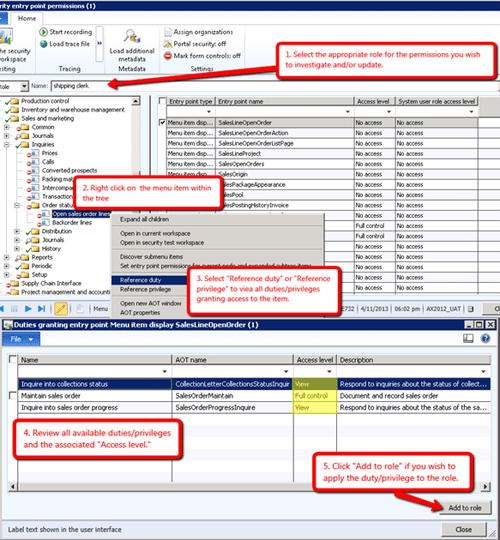Select the SalesOpenOrders entry point row
The width and height of the screenshot is (500, 540).
tap(322, 164)
